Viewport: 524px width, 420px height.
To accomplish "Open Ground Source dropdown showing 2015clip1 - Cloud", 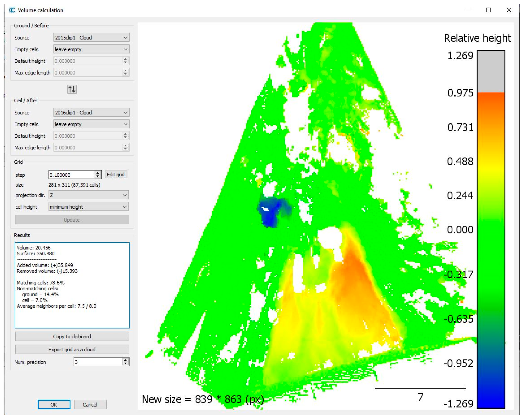I will [91, 38].
